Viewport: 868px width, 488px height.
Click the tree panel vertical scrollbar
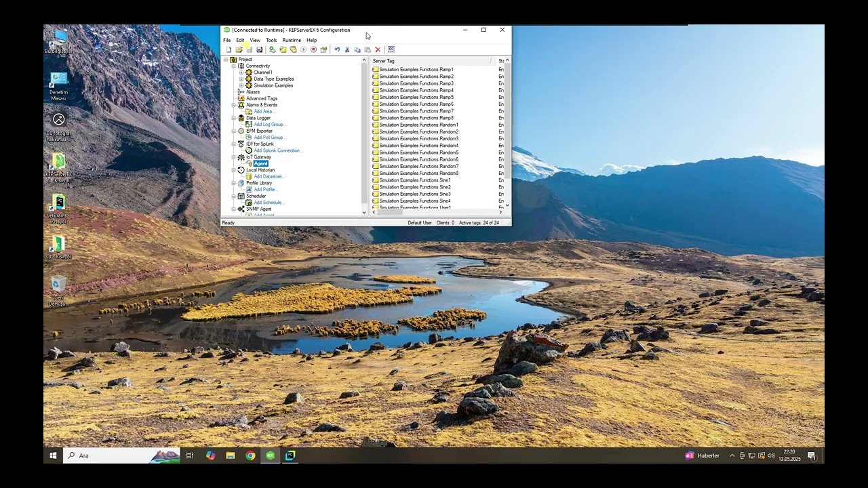coord(364,136)
